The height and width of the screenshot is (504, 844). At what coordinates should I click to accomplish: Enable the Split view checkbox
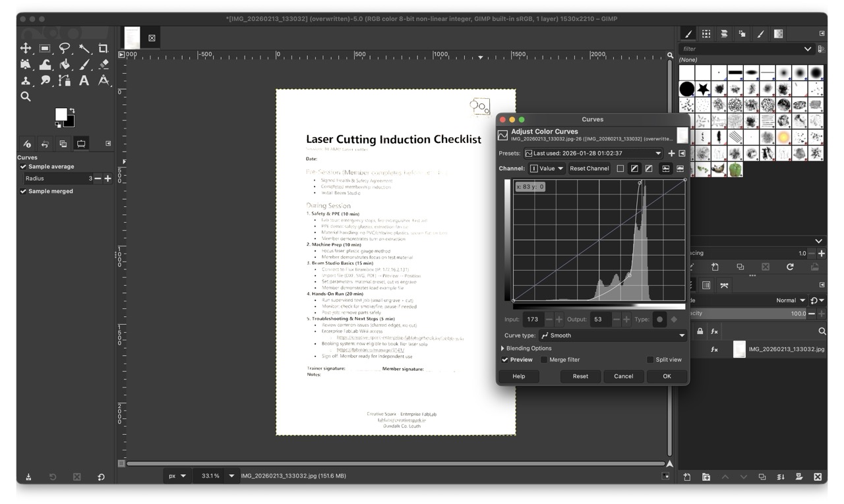tap(650, 360)
